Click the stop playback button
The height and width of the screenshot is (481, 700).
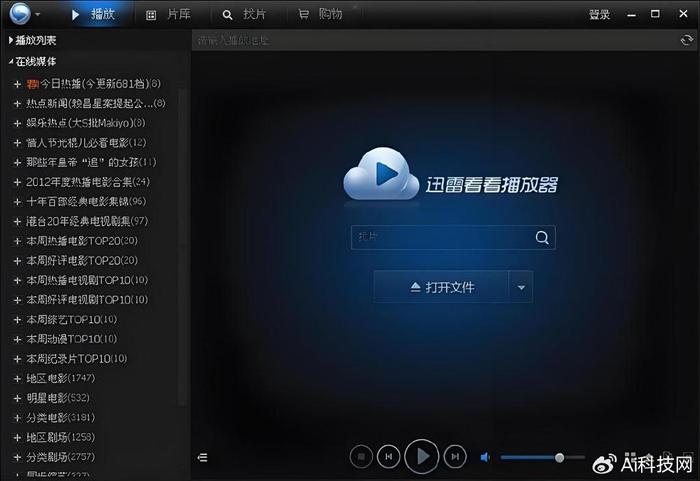(361, 456)
